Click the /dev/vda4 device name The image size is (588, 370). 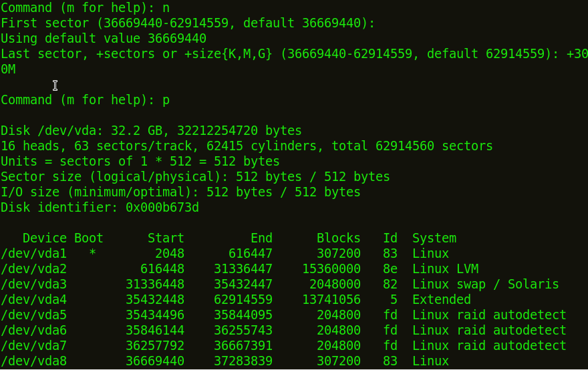tap(34, 300)
